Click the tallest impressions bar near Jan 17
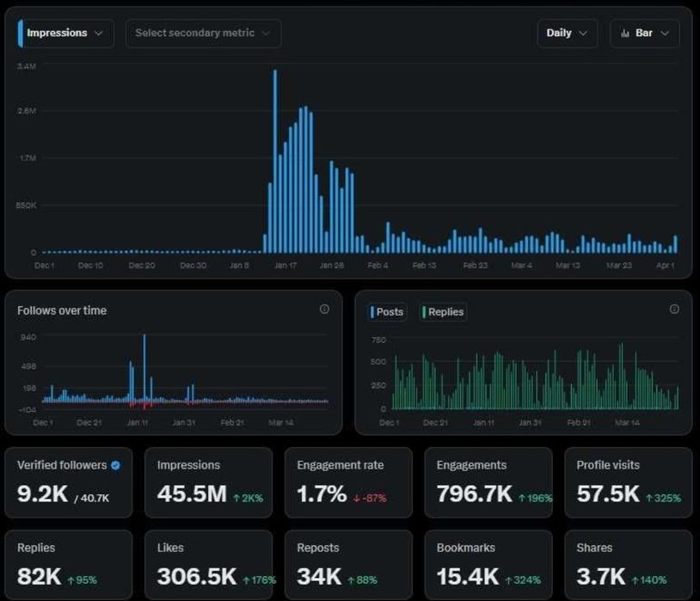 click(275, 161)
